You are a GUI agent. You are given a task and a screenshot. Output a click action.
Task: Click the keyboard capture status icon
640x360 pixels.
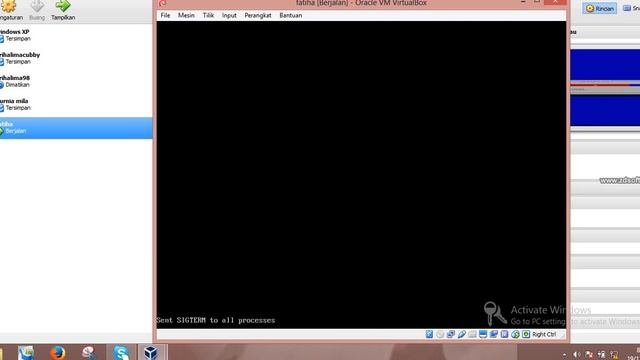point(526,334)
